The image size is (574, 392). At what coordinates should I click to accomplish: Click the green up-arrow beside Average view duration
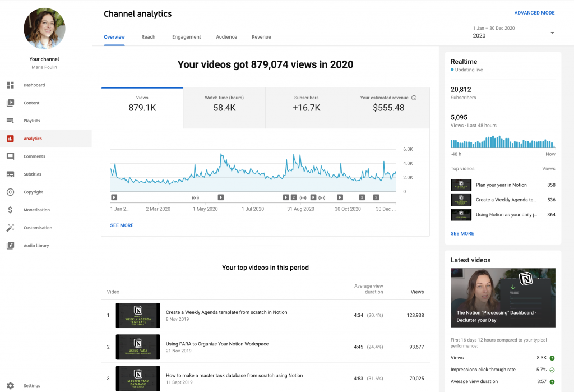coord(552,382)
